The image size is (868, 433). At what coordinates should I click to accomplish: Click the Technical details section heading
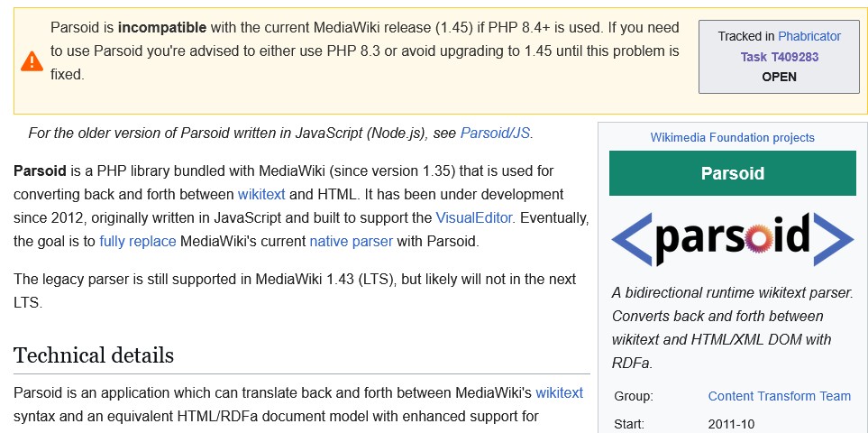click(94, 355)
